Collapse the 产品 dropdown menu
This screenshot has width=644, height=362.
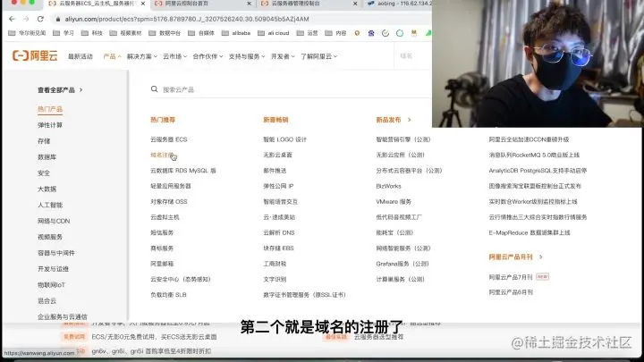(x=112, y=56)
